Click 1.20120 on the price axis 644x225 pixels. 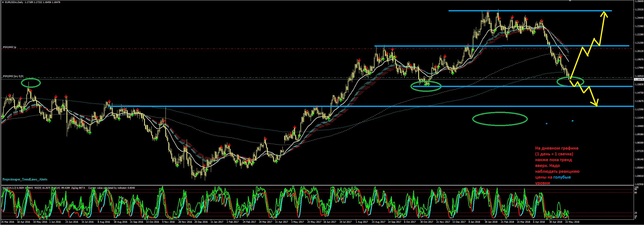click(639, 51)
